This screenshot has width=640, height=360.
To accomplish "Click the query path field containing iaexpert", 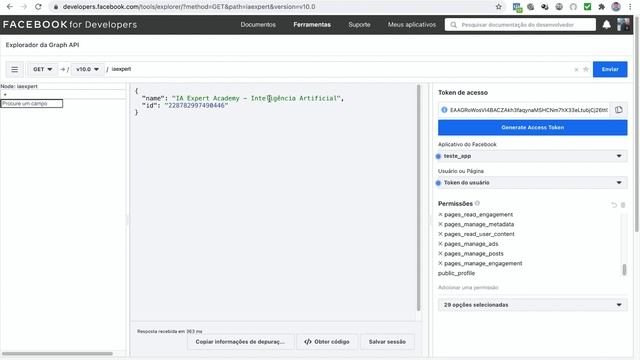I will [x=339, y=69].
